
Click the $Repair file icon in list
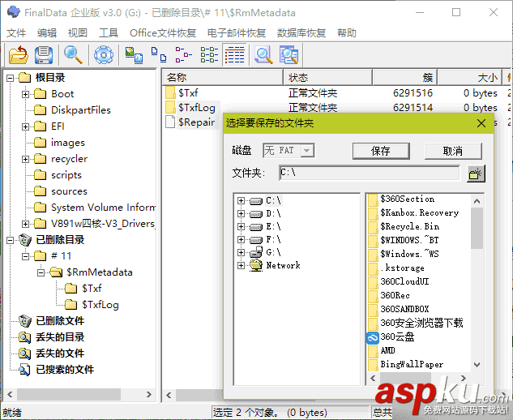pyautogui.click(x=170, y=122)
